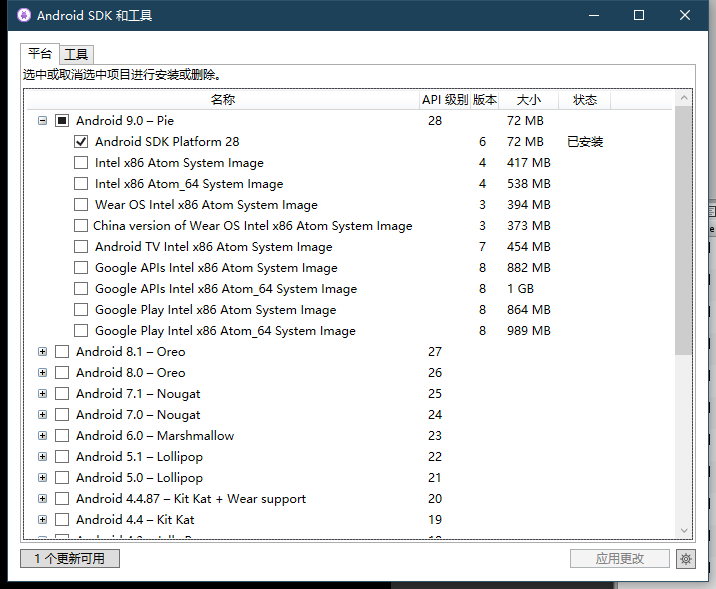Click scrollbar down arrow
Screen dimensions: 716x589
(x=684, y=531)
